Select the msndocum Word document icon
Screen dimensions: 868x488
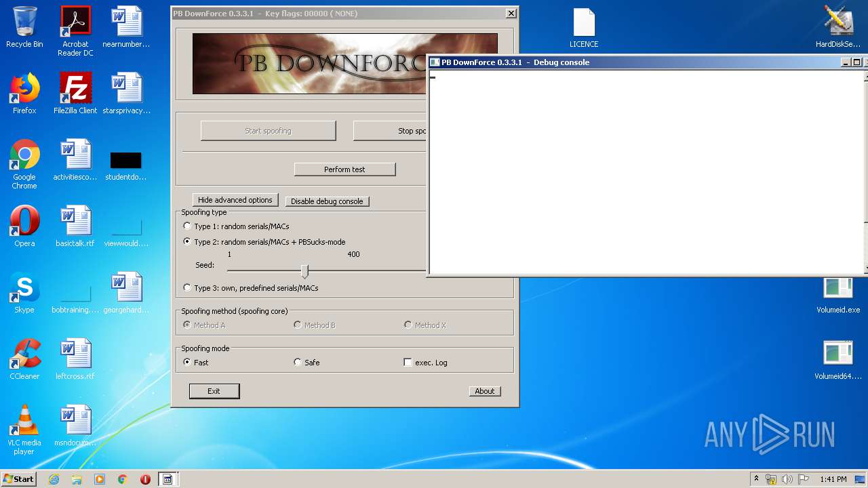[x=75, y=426]
